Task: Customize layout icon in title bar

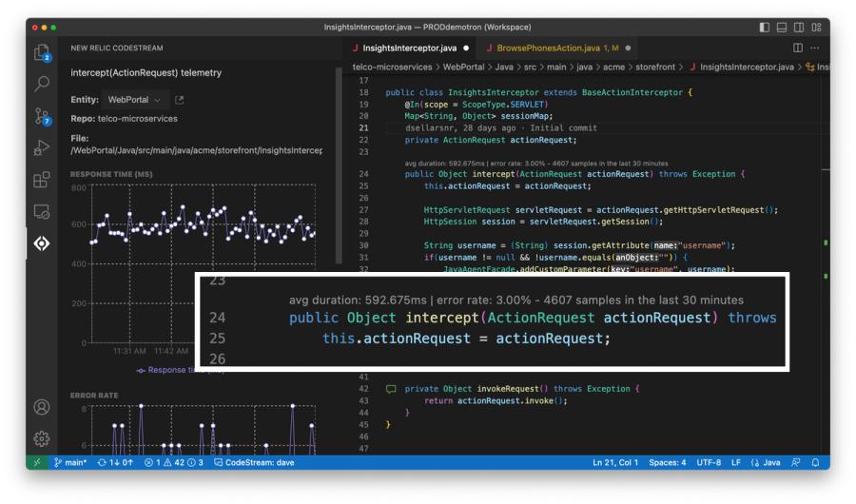Action: [x=817, y=28]
